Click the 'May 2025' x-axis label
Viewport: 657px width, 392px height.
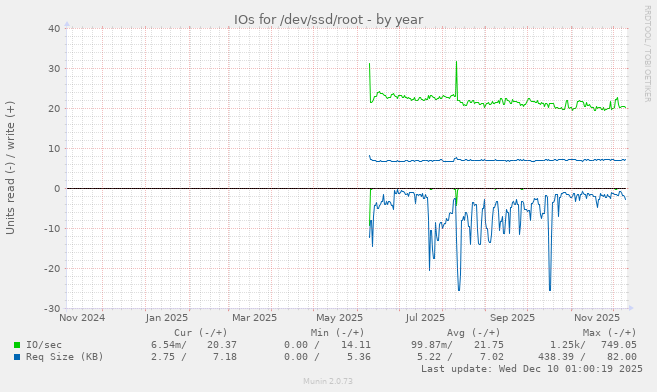click(339, 318)
